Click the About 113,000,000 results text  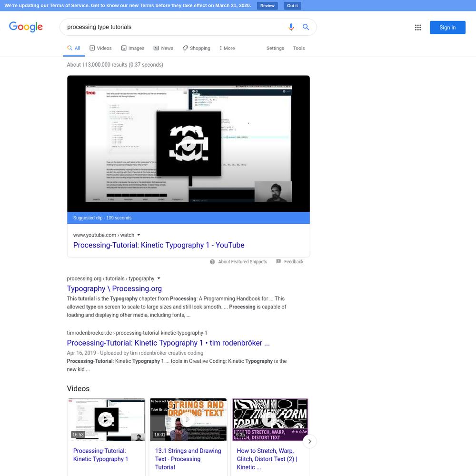point(115,65)
